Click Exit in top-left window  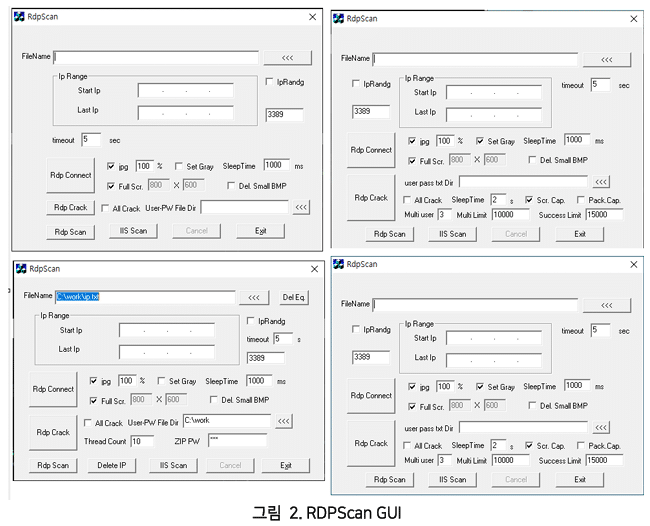(x=260, y=231)
